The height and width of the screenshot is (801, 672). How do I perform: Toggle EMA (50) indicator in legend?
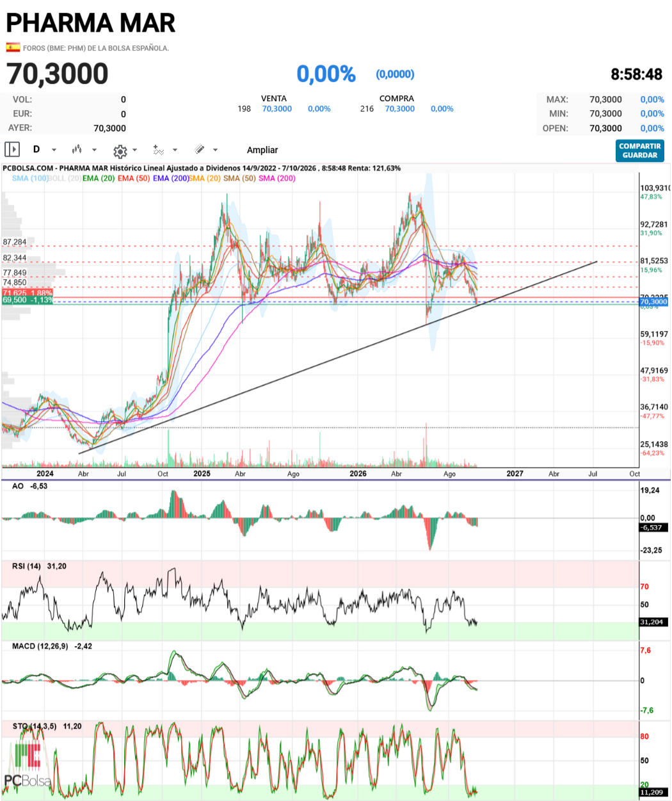(134, 178)
